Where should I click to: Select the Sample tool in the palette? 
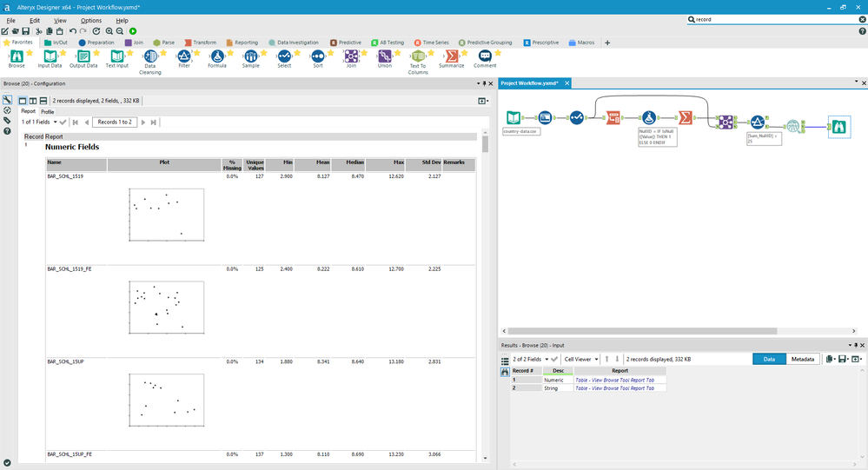(x=251, y=59)
